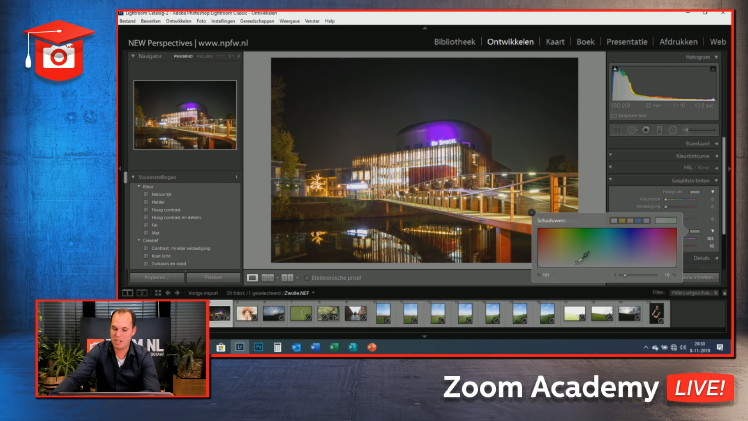Select the Red Eye Correction tool
Screen dimensions: 748x421
point(646,130)
